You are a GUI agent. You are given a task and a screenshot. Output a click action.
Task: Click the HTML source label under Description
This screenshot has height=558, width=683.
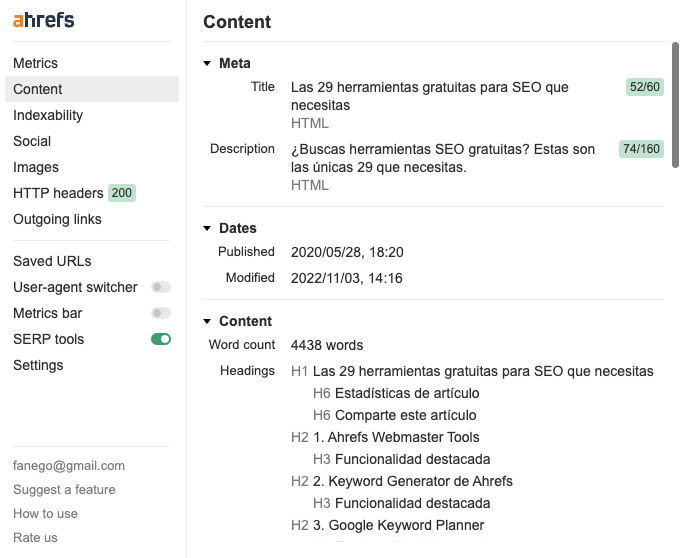coord(310,185)
